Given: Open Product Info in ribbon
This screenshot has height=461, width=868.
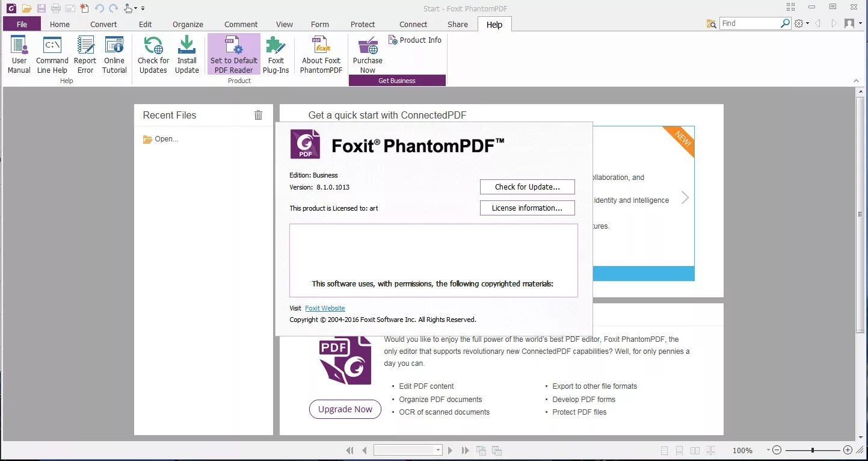Looking at the screenshot, I should (x=415, y=40).
